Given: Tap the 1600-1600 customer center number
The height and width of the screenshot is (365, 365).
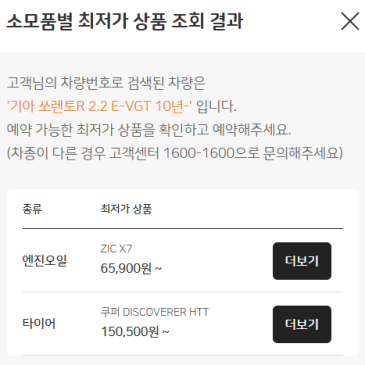Looking at the screenshot, I should (199, 153).
